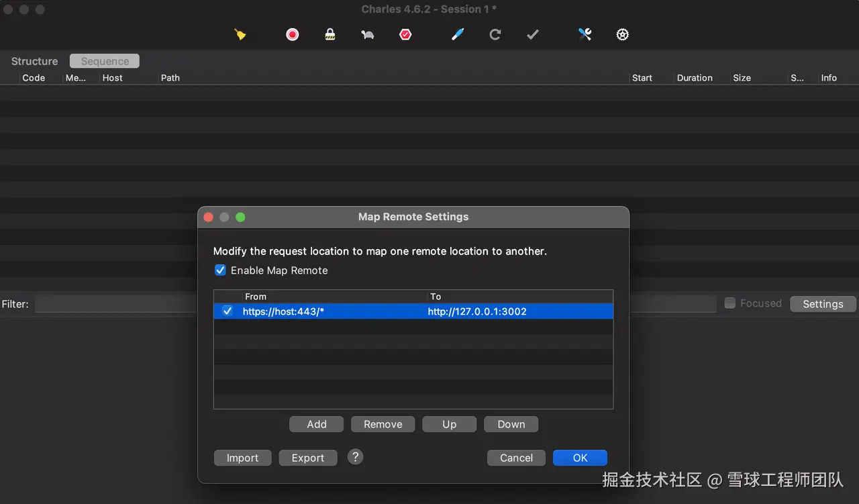The width and height of the screenshot is (859, 504).
Task: Sort by the Duration column header
Action: [x=695, y=78]
